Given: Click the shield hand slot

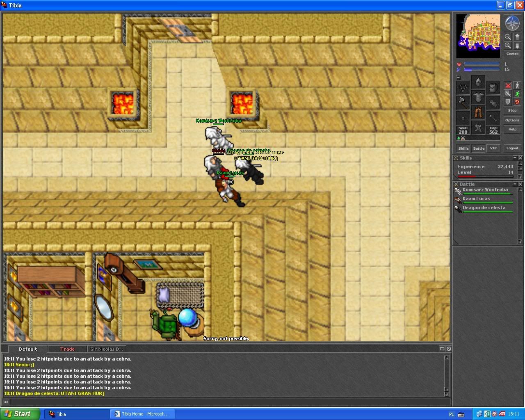Looking at the screenshot, I should point(493,103).
